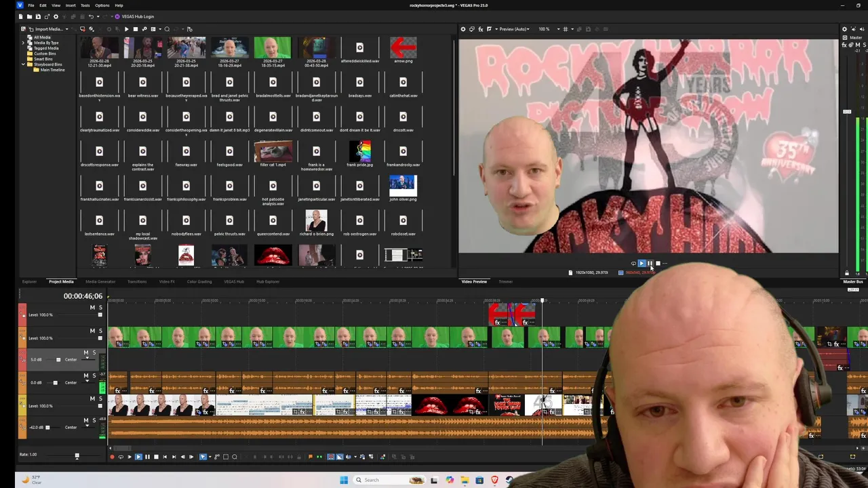Click the Windows Start button

(344, 480)
